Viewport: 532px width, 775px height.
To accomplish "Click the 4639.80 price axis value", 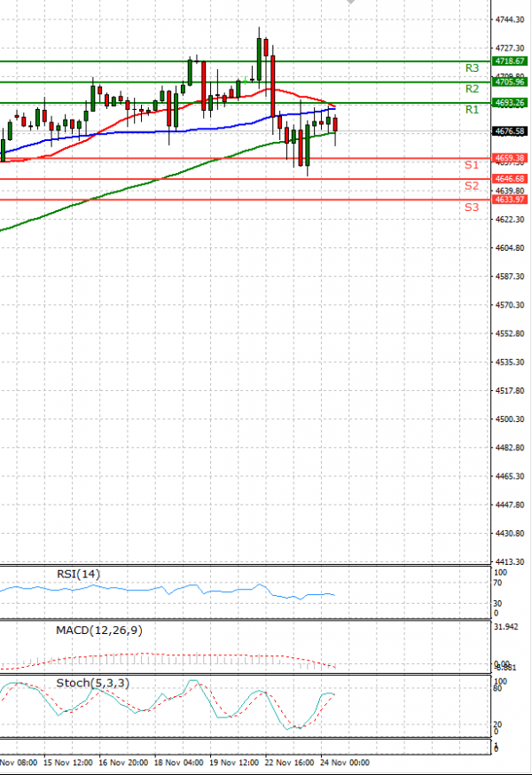I will [510, 191].
